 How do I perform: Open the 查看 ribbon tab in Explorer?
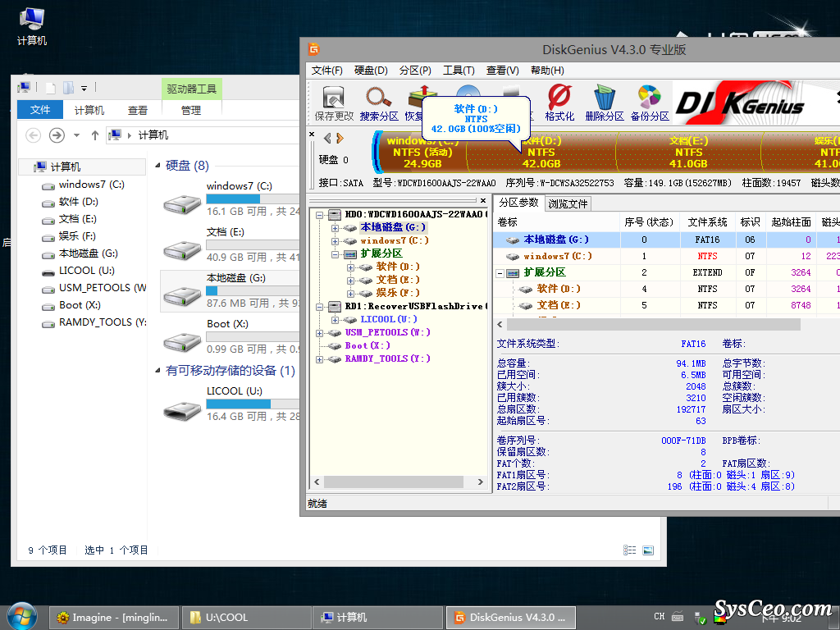click(x=138, y=111)
